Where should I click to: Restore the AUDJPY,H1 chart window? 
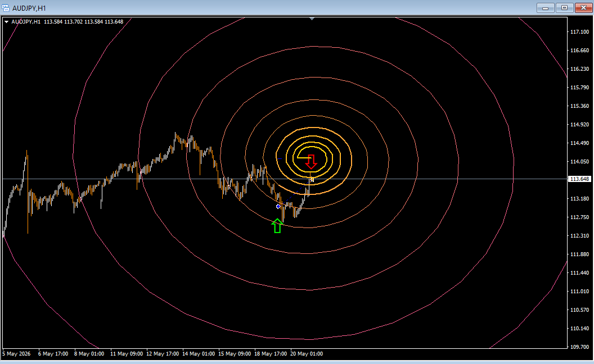click(564, 7)
